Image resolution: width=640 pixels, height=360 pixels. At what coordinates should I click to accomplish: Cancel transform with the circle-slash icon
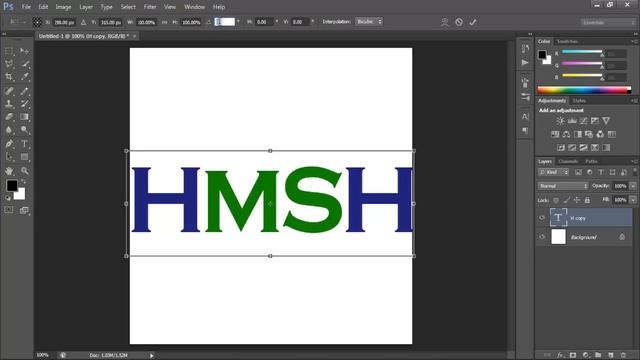pos(459,22)
